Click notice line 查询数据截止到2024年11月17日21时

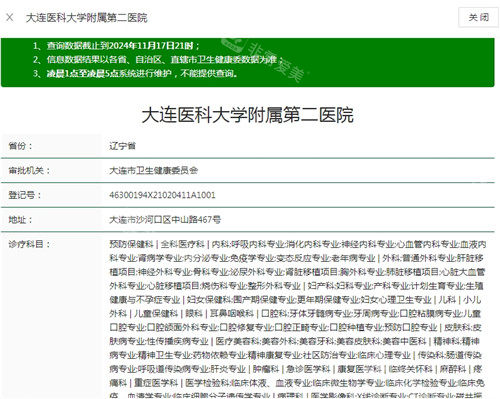coord(123,46)
